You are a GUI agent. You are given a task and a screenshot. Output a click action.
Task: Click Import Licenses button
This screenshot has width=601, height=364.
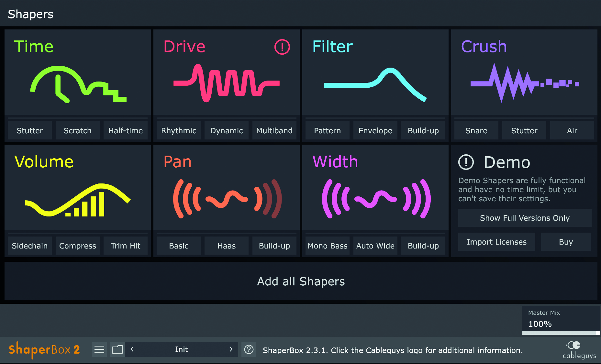pyautogui.click(x=497, y=242)
